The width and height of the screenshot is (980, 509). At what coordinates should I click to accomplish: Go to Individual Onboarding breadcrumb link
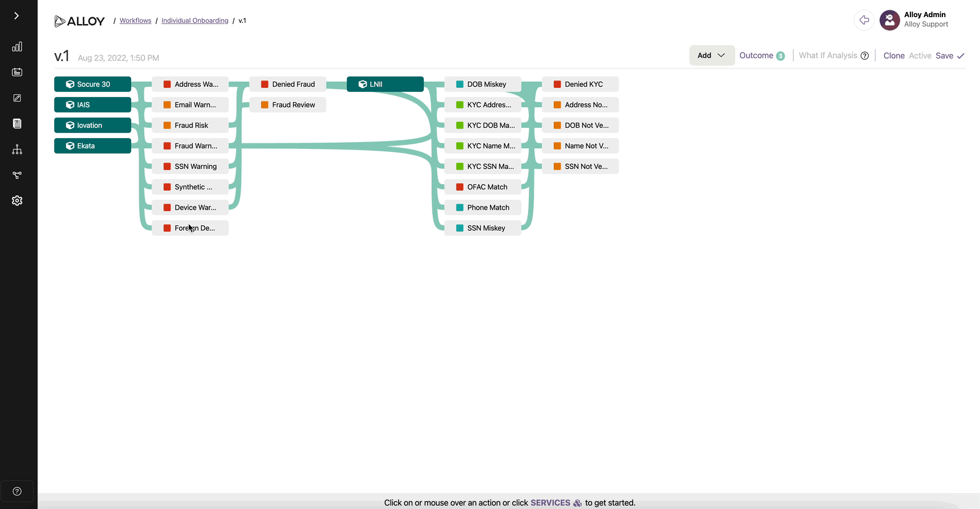(x=195, y=21)
